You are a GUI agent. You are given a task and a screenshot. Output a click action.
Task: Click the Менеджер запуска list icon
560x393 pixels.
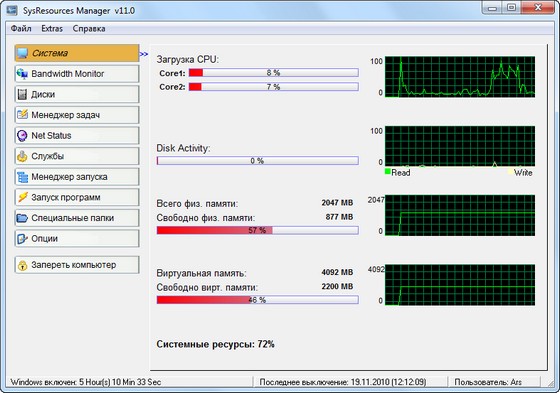pyautogui.click(x=22, y=177)
